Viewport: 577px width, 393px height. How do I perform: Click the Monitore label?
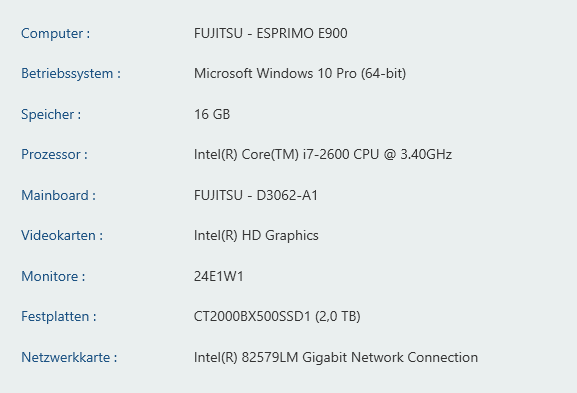click(x=53, y=276)
